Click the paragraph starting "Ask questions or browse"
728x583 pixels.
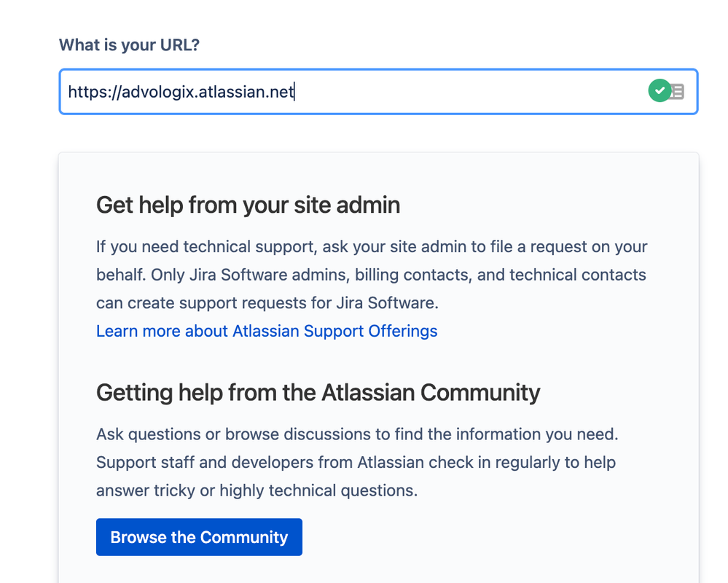coord(357,462)
